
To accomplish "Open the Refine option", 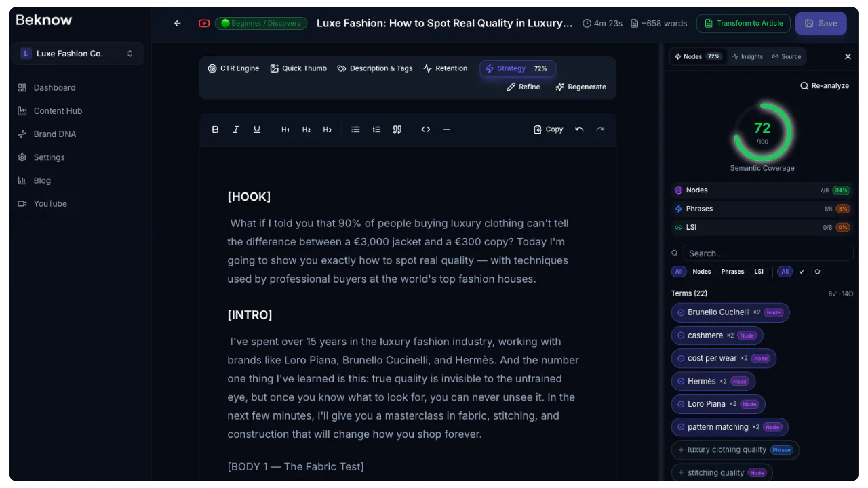I will (x=524, y=87).
